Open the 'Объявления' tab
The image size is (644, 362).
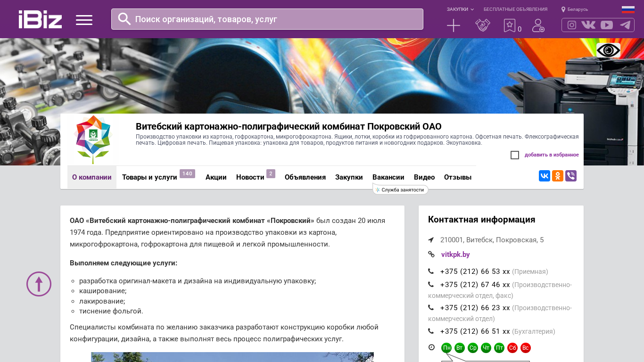[305, 177]
